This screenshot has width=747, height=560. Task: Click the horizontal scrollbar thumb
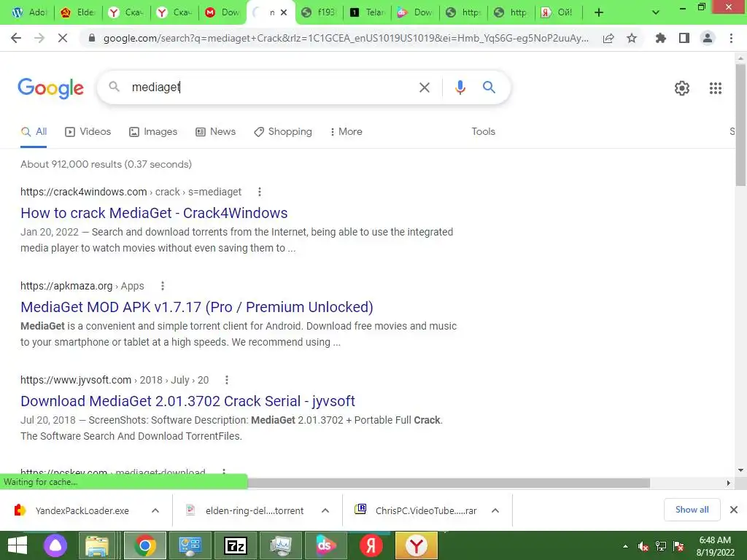(x=448, y=483)
